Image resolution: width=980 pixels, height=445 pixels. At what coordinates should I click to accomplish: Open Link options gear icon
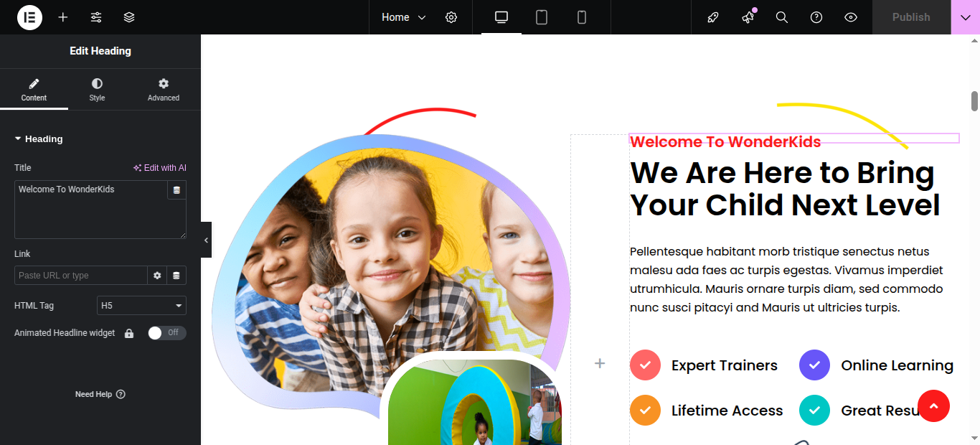pyautogui.click(x=157, y=276)
